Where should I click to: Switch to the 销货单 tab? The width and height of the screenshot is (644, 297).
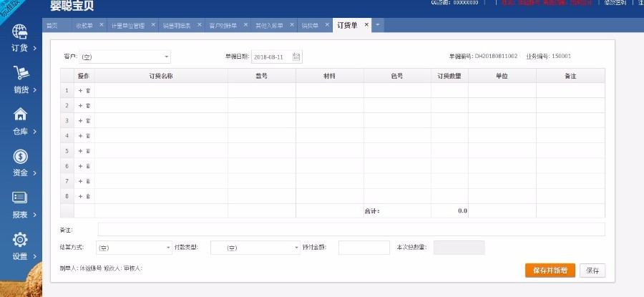[310, 26]
